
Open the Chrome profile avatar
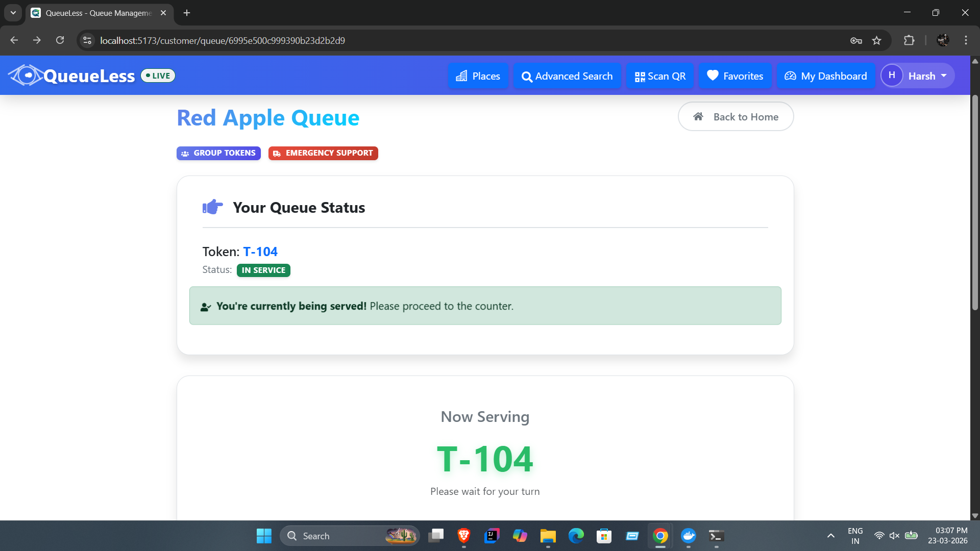(943, 40)
